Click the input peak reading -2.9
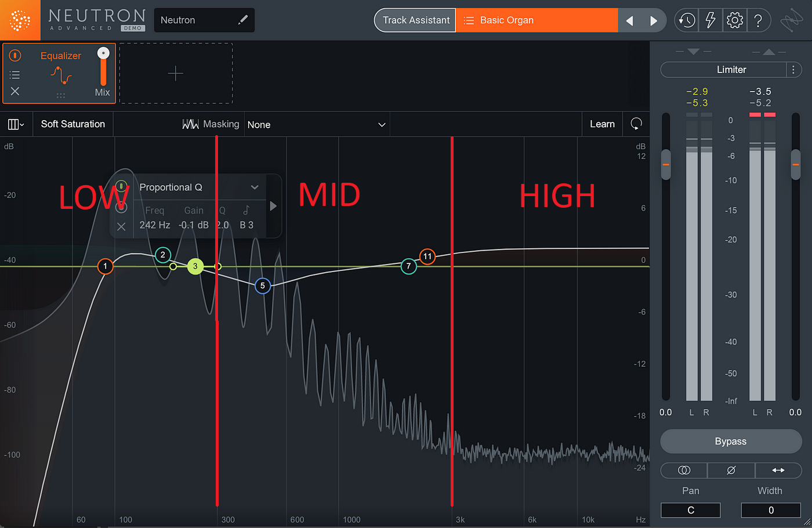Viewport: 812px width, 528px height. click(x=697, y=92)
